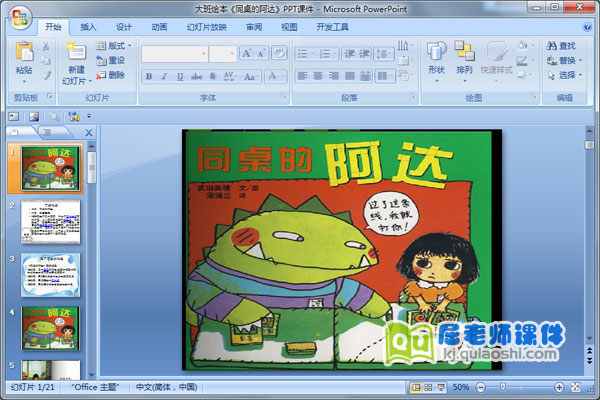Click the slide pane vertical scrollbar thumb

(x=589, y=145)
